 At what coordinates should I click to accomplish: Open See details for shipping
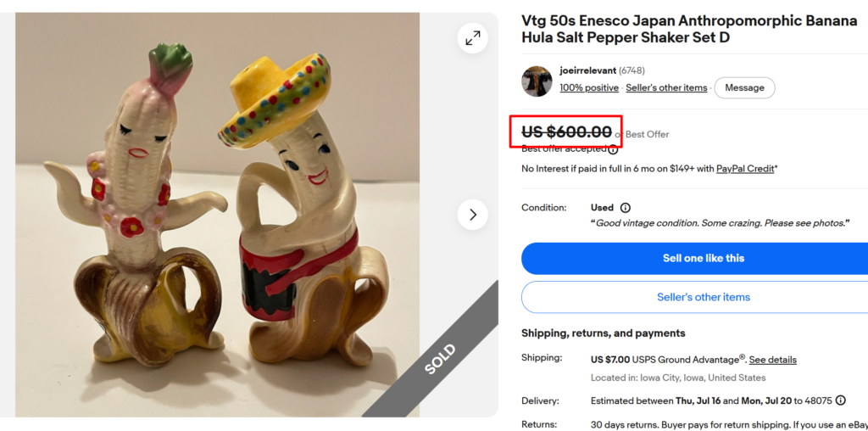pyautogui.click(x=773, y=360)
